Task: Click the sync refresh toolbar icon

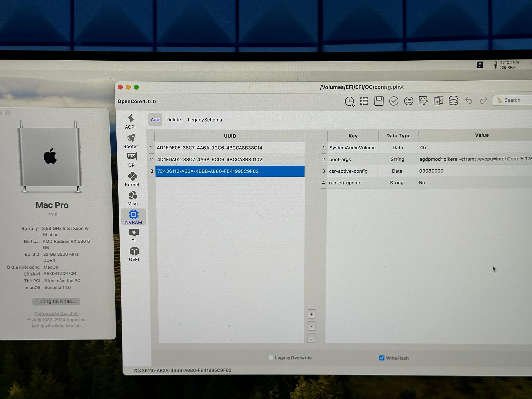Action: [x=423, y=101]
